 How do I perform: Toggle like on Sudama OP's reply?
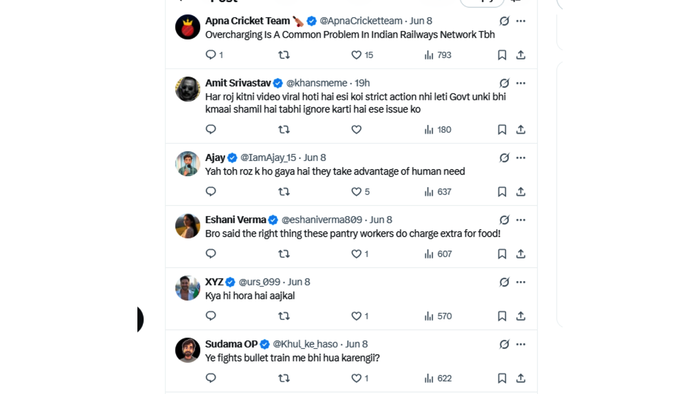pyautogui.click(x=360, y=378)
